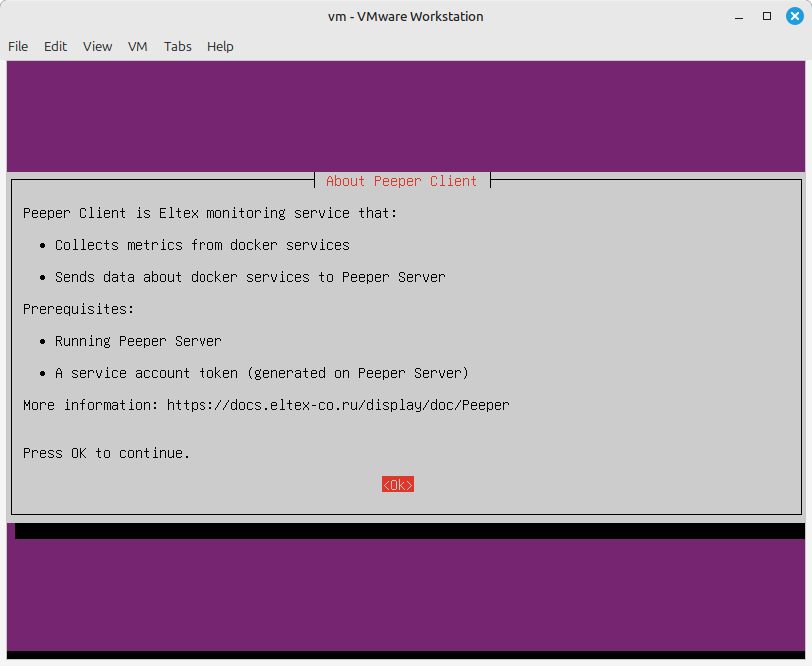Open the View menu
812x666 pixels.
coord(97,47)
